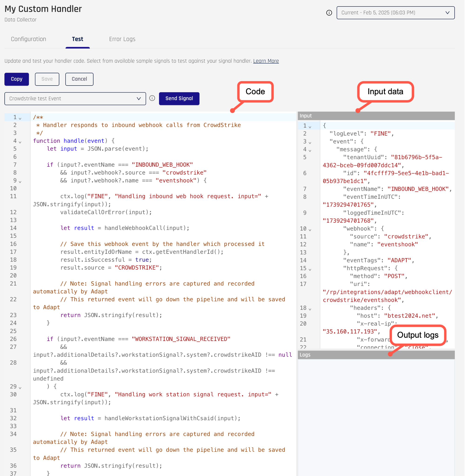Viewport: 473px width, 476px height.
Task: Collapse the code fold at line 9
Action: click(20, 182)
